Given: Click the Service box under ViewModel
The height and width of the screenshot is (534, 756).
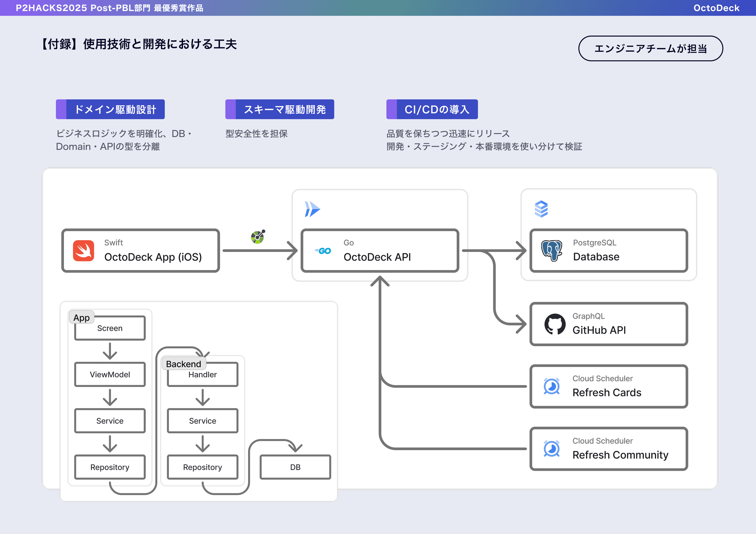Looking at the screenshot, I should (110, 421).
